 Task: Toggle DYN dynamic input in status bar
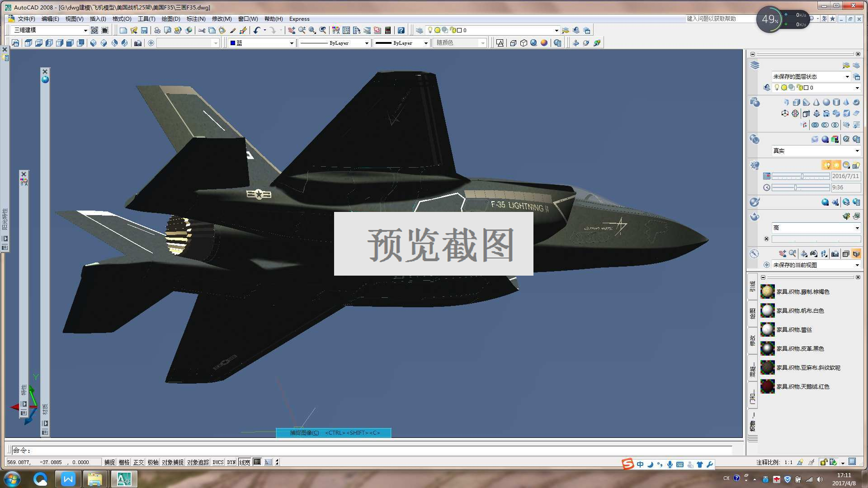[x=231, y=462]
